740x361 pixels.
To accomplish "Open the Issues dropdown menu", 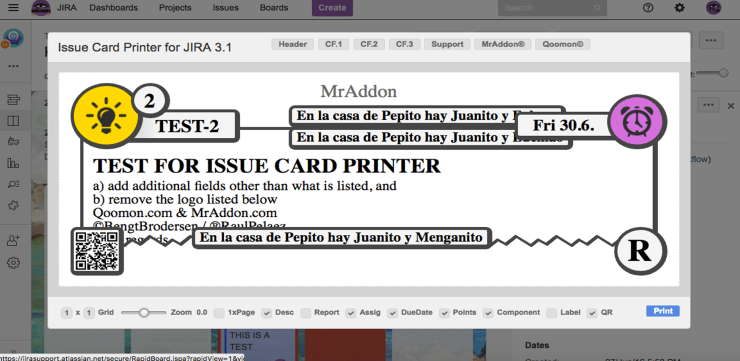I will tap(226, 8).
